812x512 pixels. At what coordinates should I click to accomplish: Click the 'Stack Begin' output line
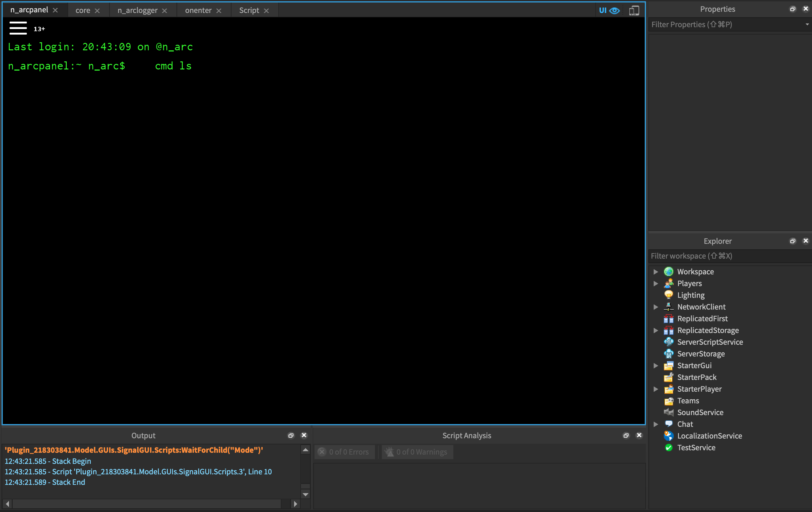click(x=48, y=461)
